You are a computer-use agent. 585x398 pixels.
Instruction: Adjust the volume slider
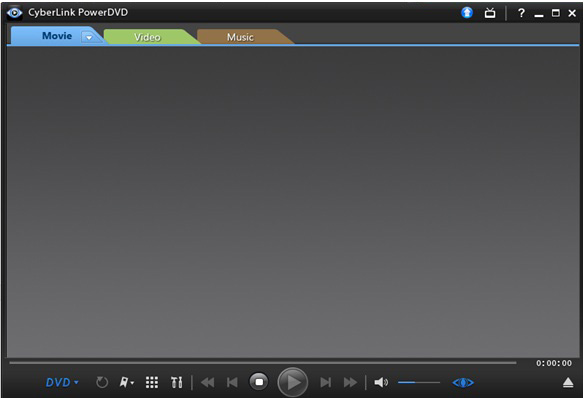[419, 382]
